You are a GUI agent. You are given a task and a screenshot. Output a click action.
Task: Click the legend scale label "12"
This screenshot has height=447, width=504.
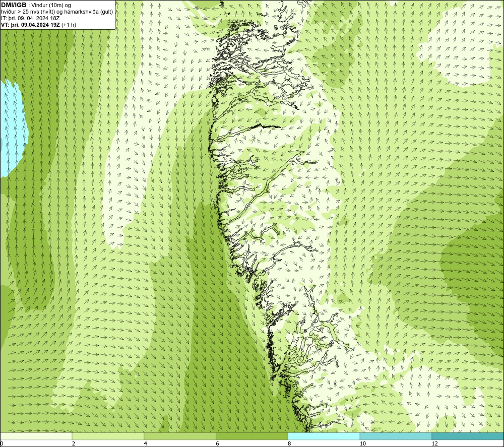tap(435, 443)
